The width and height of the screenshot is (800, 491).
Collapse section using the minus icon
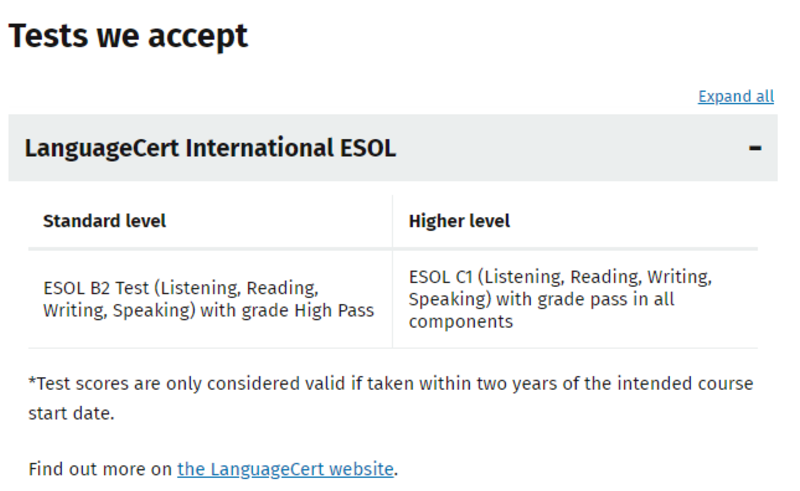coord(755,148)
